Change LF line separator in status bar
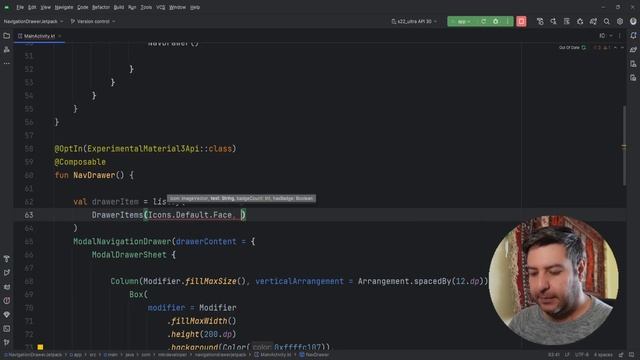This screenshot has height=360, width=640. tap(567, 355)
